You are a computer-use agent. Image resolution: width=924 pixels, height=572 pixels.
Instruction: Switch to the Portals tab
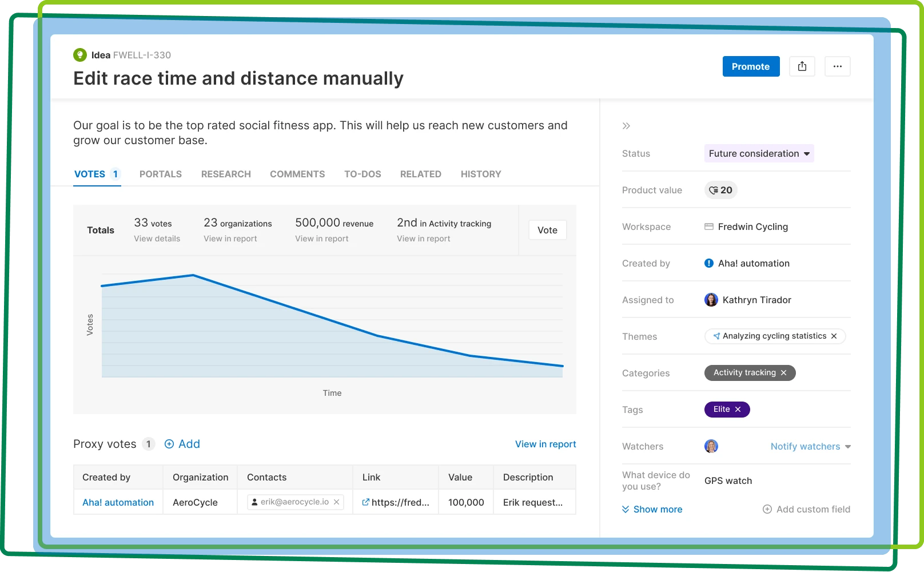click(161, 174)
